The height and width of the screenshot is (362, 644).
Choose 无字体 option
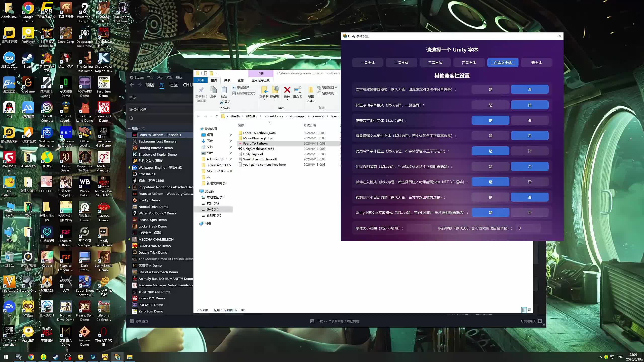pyautogui.click(x=536, y=63)
